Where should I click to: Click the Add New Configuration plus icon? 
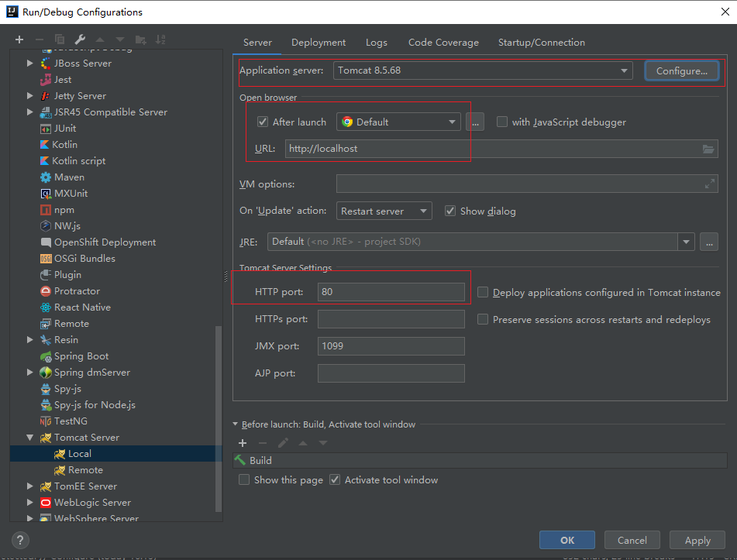point(19,40)
